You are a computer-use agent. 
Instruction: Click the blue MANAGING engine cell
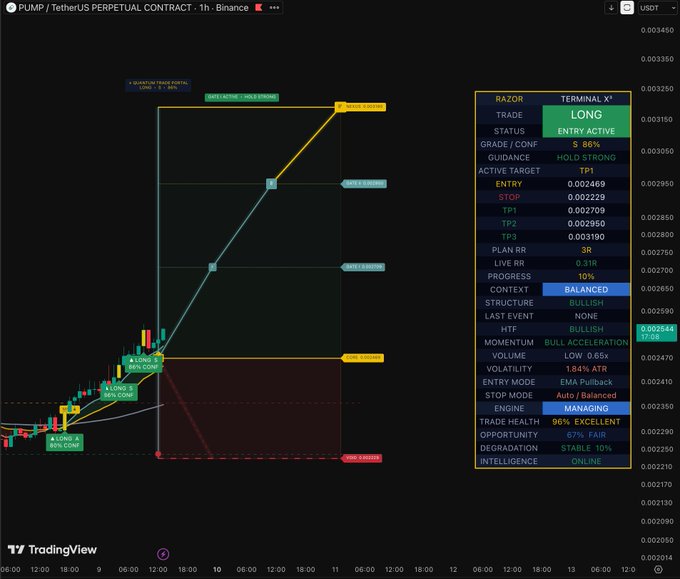coord(586,409)
